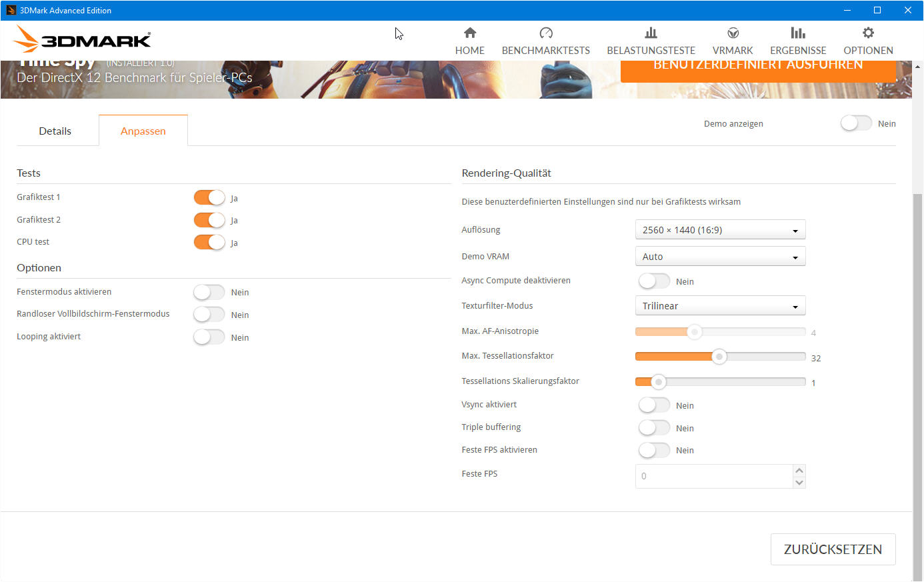Click BENUTZERDEFINIERT AUSFÜHREN button
924x582 pixels.
[758, 71]
